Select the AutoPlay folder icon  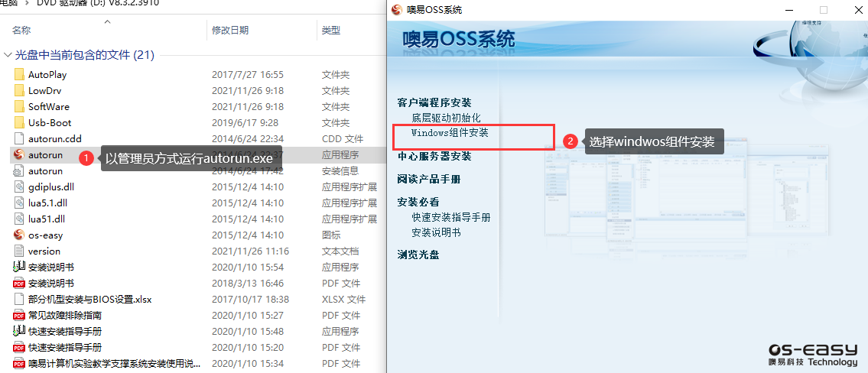20,75
